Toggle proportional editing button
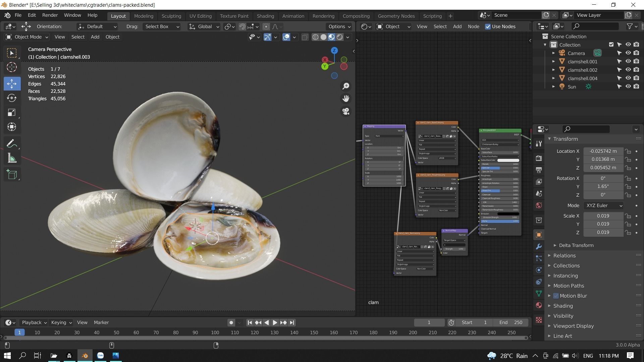 [x=266, y=26]
